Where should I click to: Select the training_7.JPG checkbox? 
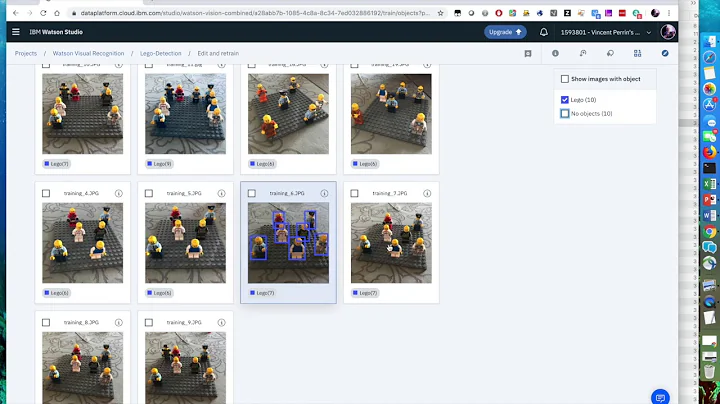pyautogui.click(x=354, y=193)
